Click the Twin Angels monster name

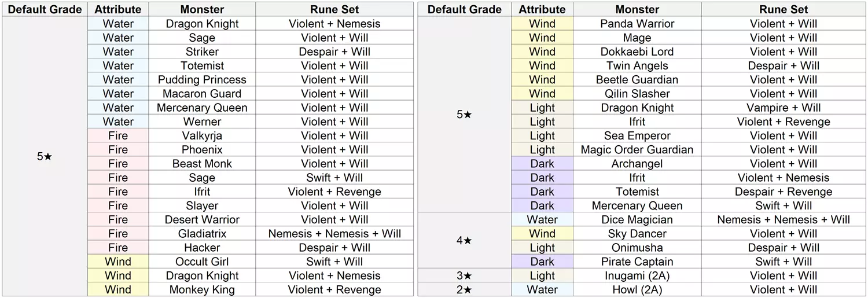pyautogui.click(x=637, y=66)
